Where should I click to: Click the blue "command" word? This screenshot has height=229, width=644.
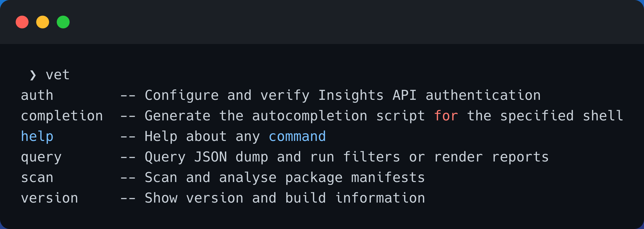[297, 137]
